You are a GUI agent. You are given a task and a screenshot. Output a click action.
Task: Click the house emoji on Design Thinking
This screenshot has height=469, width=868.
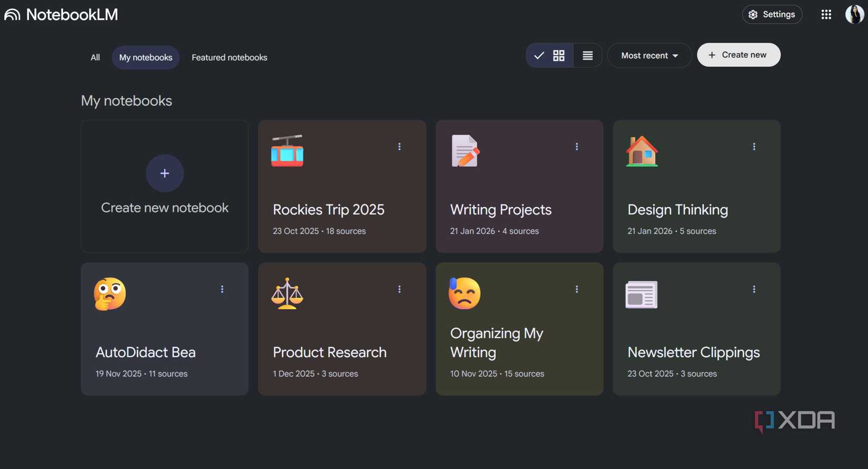642,151
